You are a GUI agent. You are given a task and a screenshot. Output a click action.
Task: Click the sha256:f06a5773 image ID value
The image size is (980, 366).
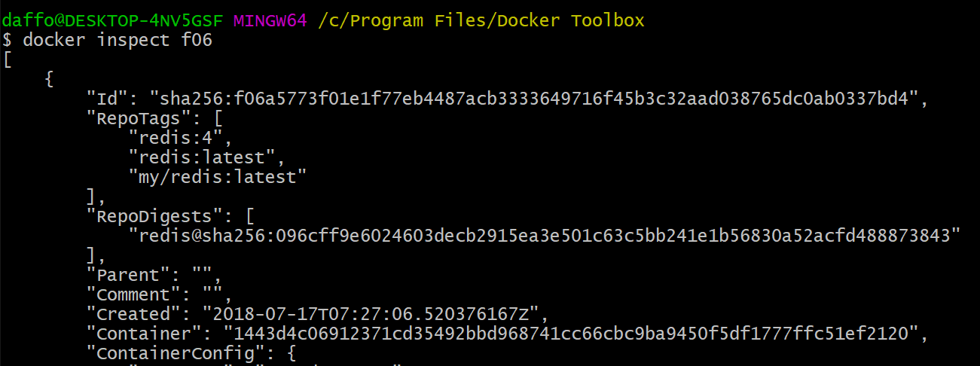[536, 99]
